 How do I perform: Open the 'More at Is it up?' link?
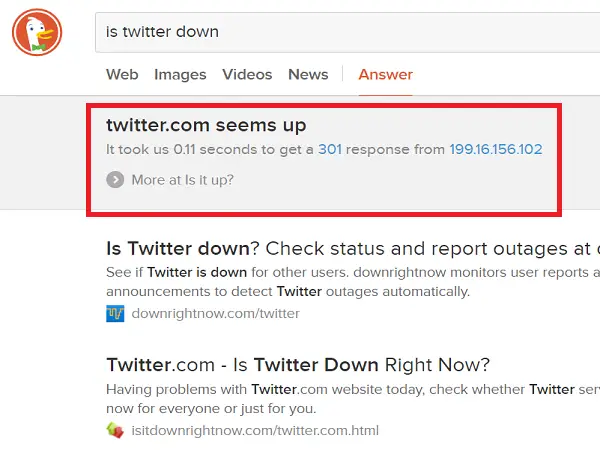coord(183,180)
